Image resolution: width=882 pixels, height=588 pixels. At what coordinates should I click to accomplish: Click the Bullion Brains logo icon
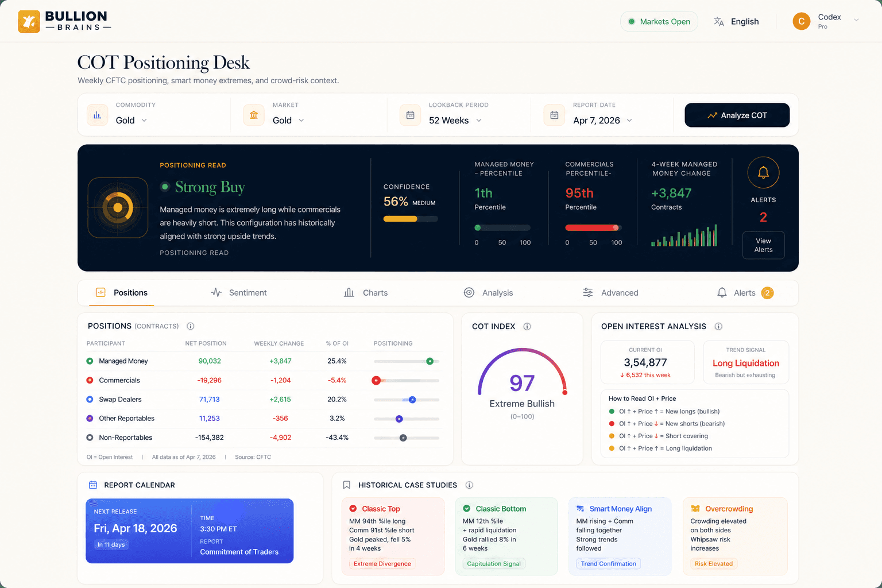(x=29, y=21)
